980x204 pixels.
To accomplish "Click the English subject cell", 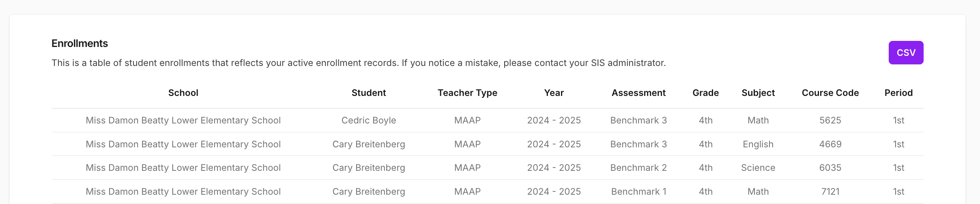I will (758, 144).
